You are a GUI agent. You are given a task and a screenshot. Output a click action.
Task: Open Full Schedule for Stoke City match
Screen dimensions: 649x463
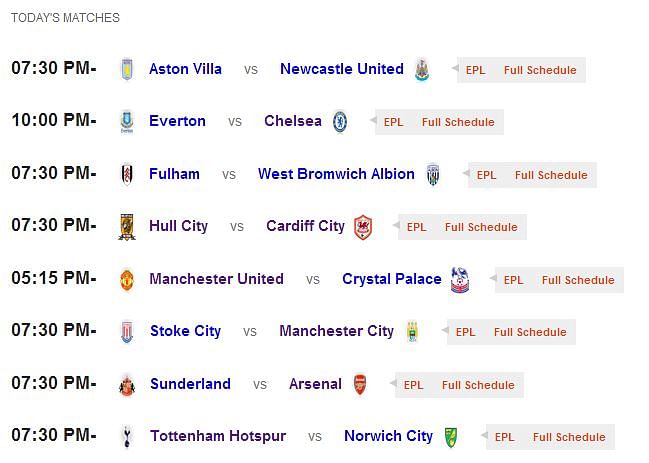(x=530, y=332)
